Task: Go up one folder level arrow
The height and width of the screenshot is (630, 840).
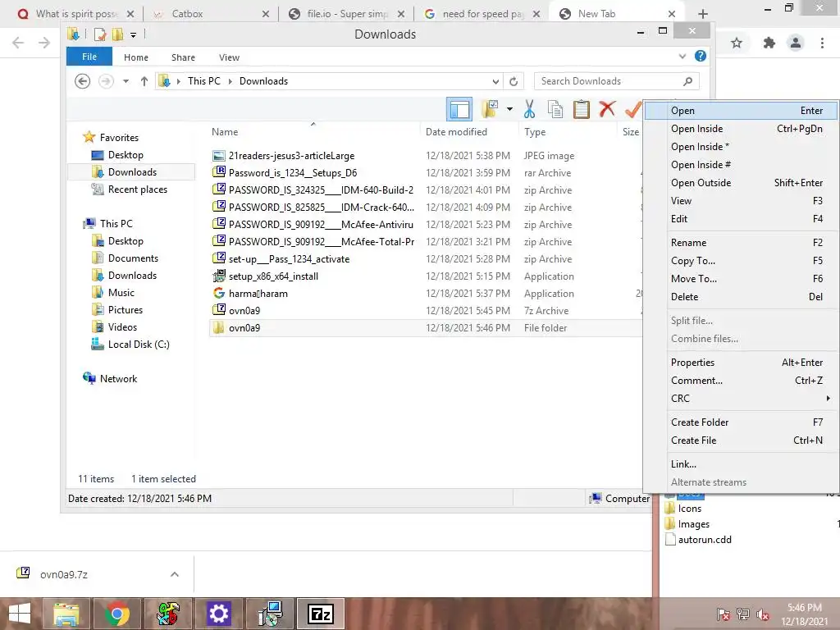Action: tap(144, 81)
